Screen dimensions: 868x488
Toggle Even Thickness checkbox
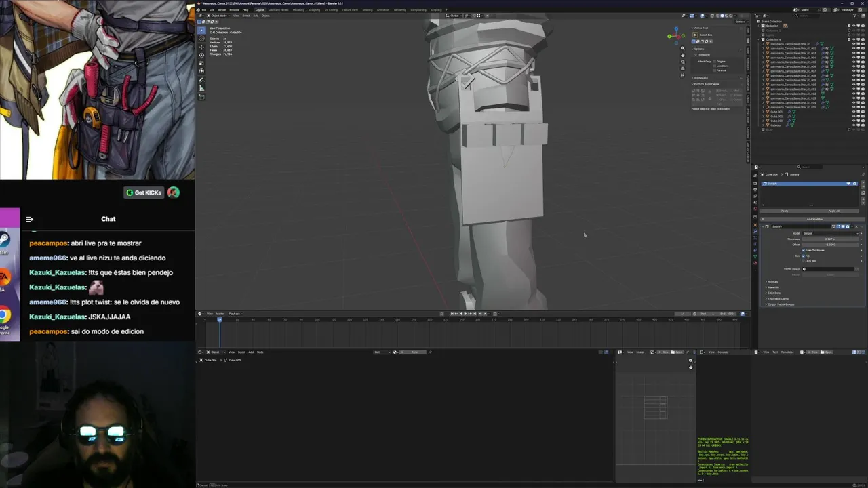pyautogui.click(x=804, y=250)
